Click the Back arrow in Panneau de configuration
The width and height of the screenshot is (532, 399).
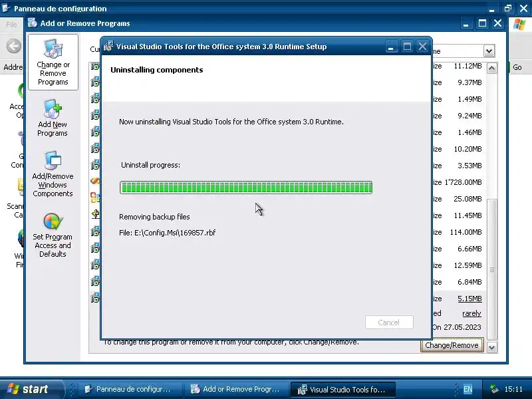[x=13, y=46]
